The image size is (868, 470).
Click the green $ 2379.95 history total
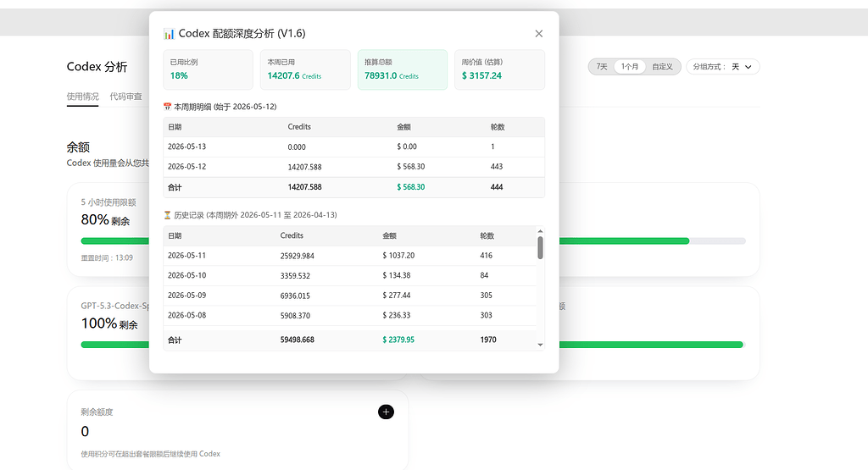(398, 340)
